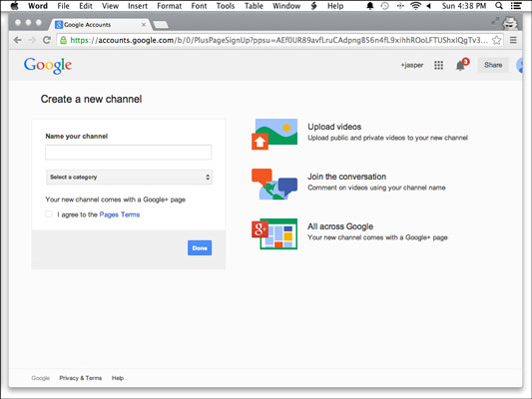The image size is (532, 399).
Task: Open Privacy & Terms footer link
Action: (81, 378)
